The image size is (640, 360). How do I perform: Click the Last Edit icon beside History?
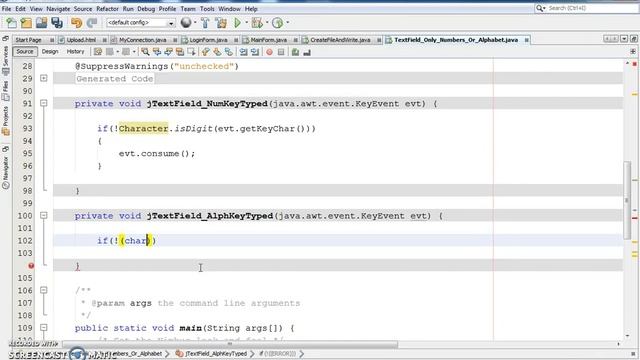pos(98,52)
